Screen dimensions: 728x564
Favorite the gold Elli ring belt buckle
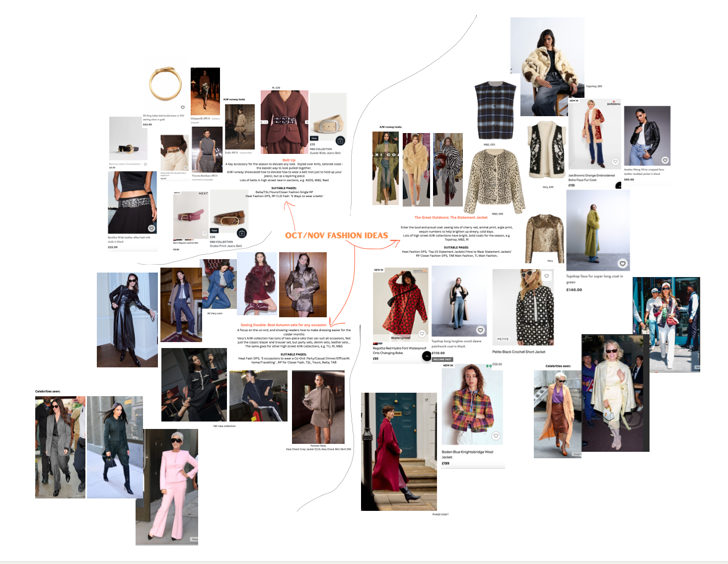coord(183,107)
